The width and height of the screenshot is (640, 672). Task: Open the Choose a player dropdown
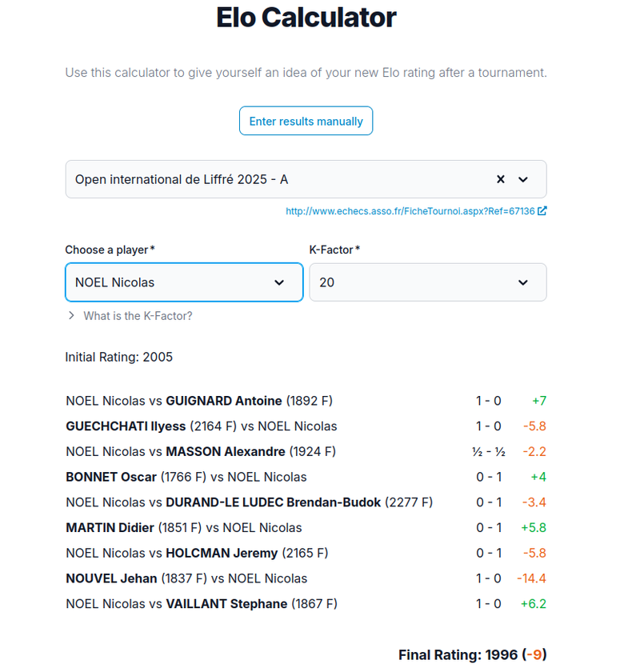pos(184,282)
